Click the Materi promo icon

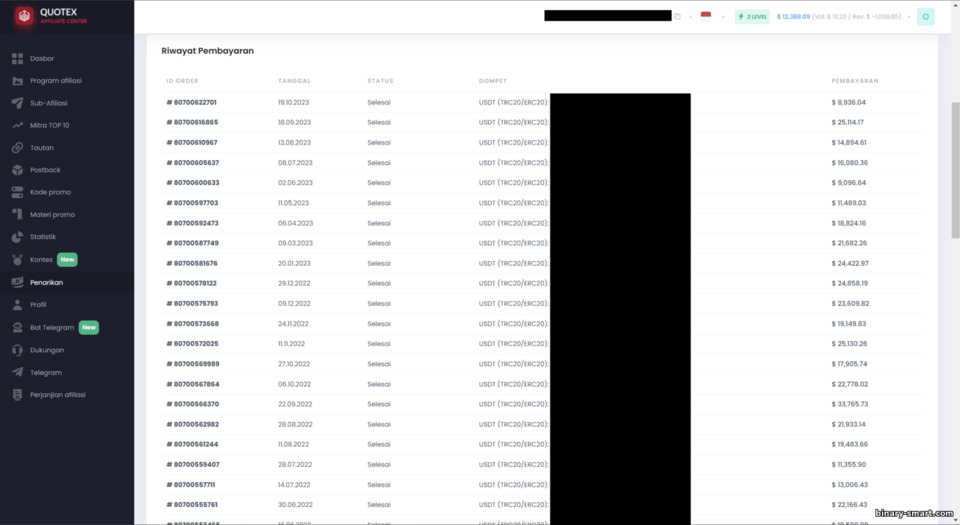point(17,215)
